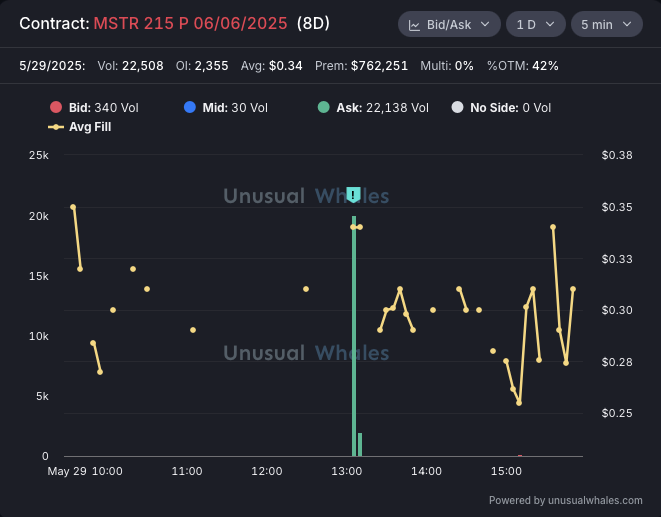Click the Vol: 22,508 value
The image size is (661, 517).
click(130, 66)
